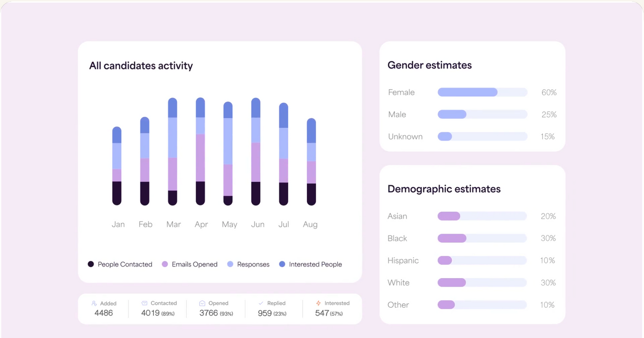The width and height of the screenshot is (644, 338).
Task: Select the Aug label on chart axis
Action: point(310,224)
